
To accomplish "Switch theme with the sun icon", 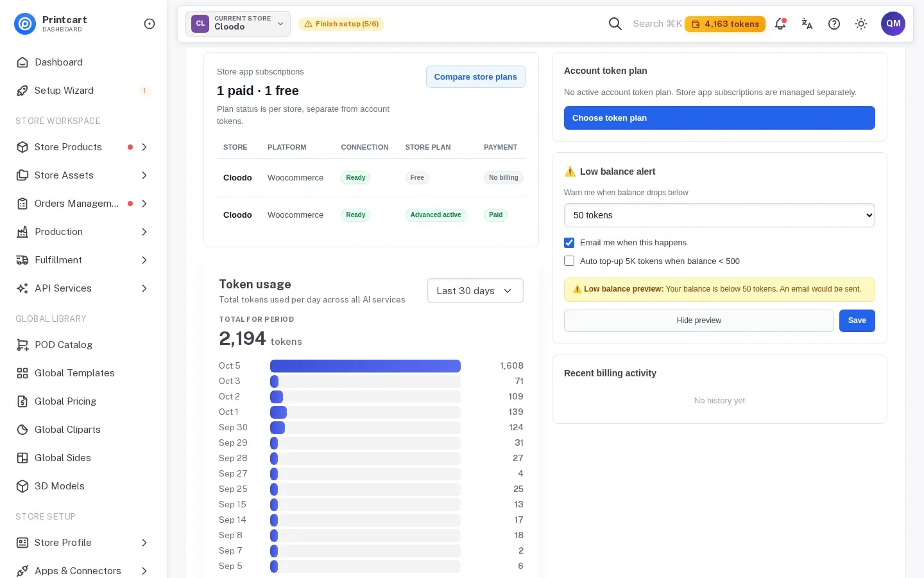I will (x=861, y=24).
